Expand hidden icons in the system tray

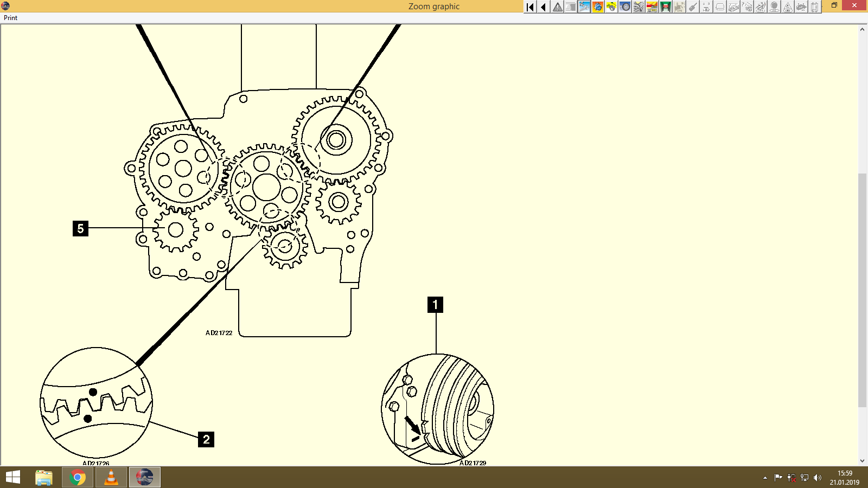[764, 478]
